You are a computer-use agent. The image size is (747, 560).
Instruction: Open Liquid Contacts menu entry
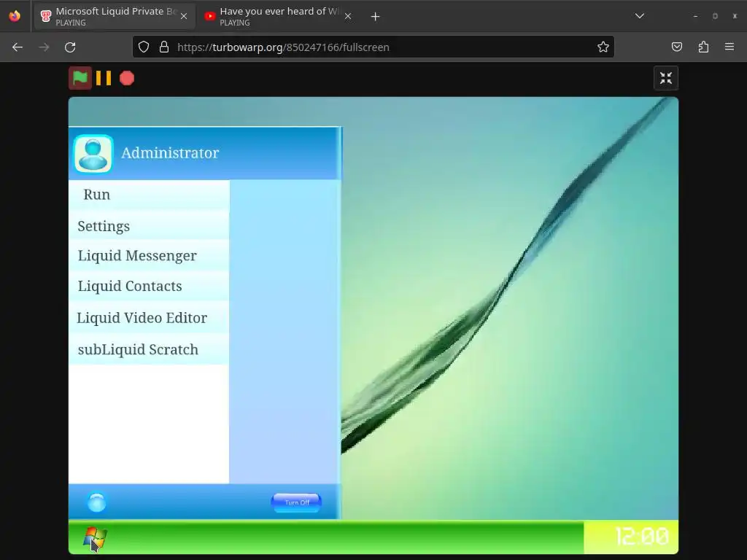[x=149, y=286]
